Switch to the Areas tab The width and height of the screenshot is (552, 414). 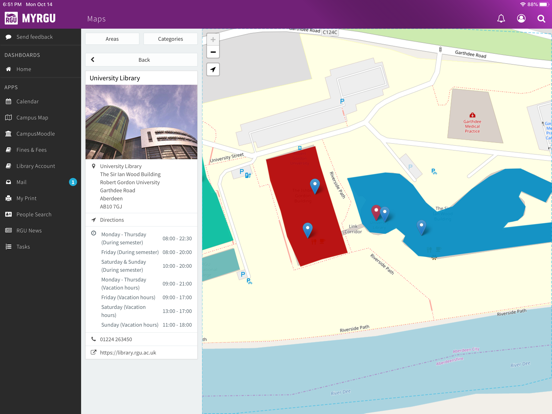pos(112,39)
